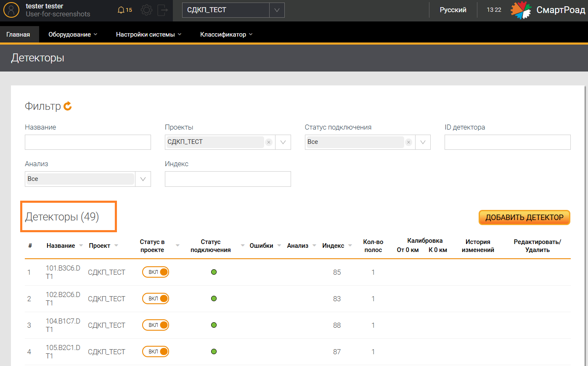Open the Оборудование menu
Image resolution: width=588 pixels, height=366 pixels.
(x=72, y=34)
